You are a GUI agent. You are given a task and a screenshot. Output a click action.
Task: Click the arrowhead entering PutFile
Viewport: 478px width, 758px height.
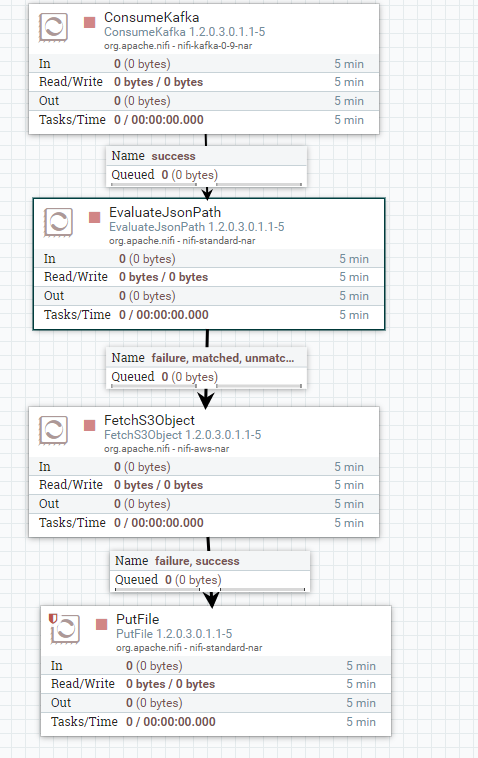pos(211,599)
